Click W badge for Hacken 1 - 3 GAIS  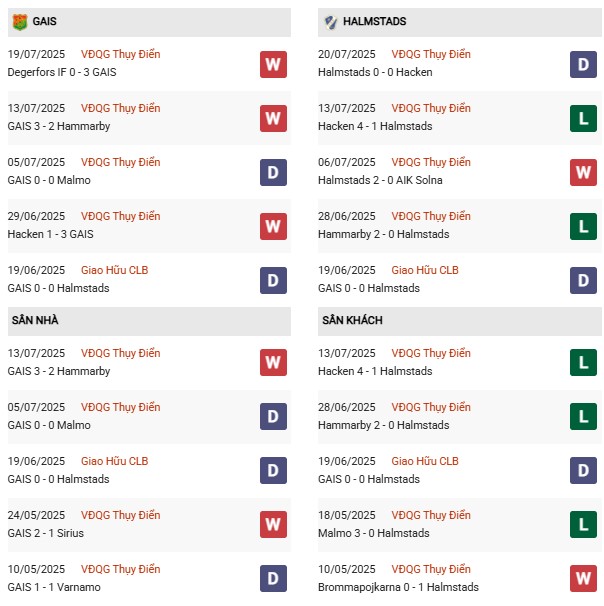point(273,227)
